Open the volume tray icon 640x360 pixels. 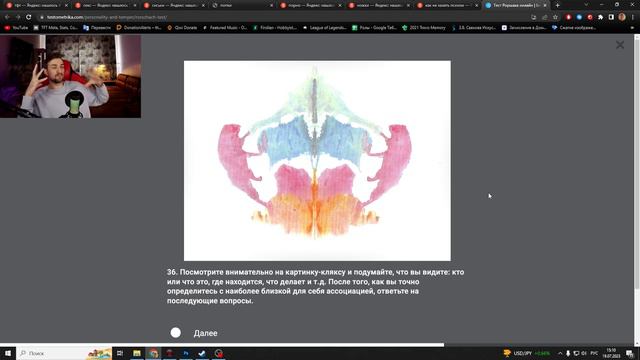click(x=584, y=353)
